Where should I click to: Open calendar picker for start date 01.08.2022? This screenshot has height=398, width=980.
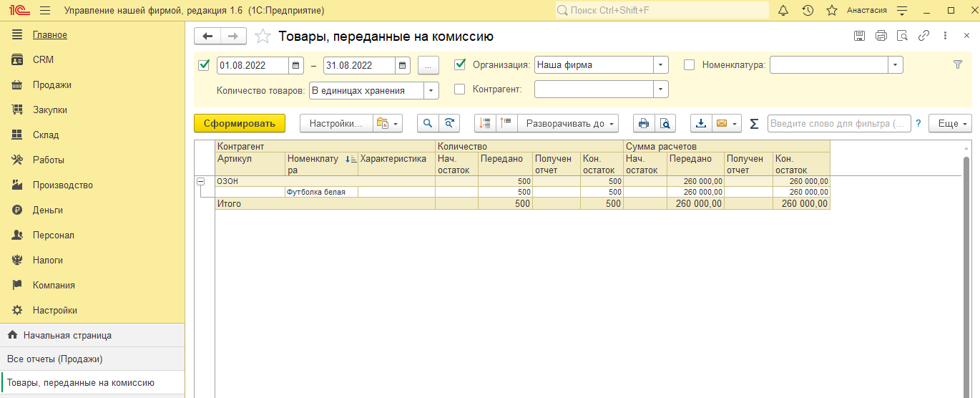point(296,65)
